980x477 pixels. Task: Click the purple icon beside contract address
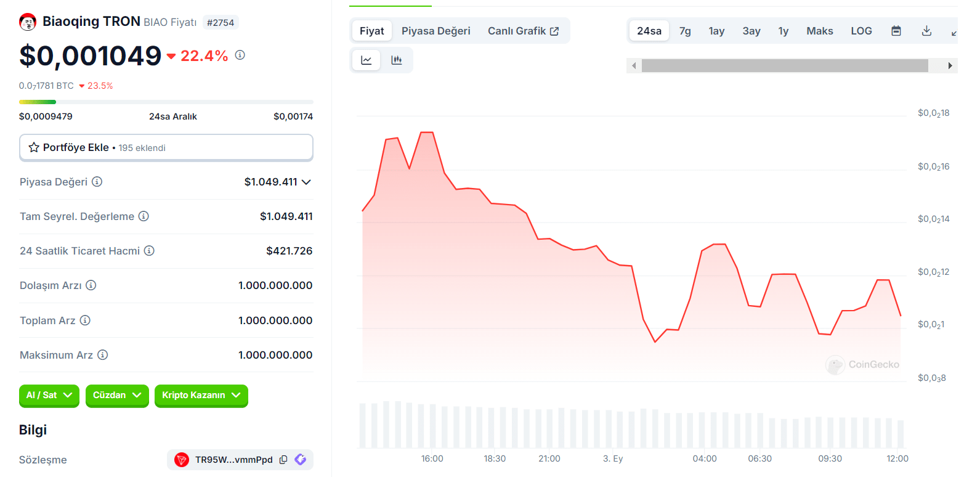[301, 460]
